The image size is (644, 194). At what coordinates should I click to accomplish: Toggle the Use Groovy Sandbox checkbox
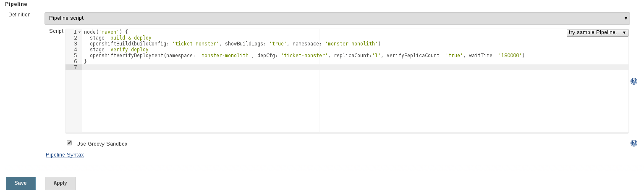pos(69,143)
